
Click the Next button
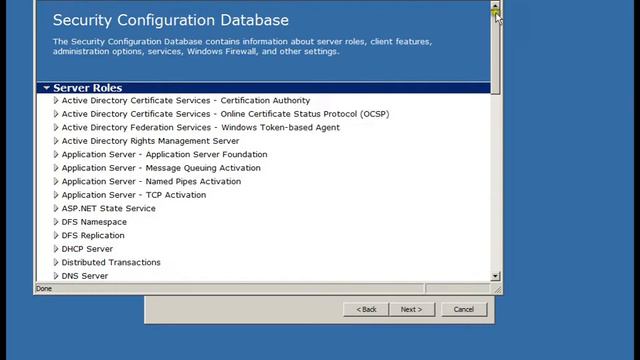[412, 309]
